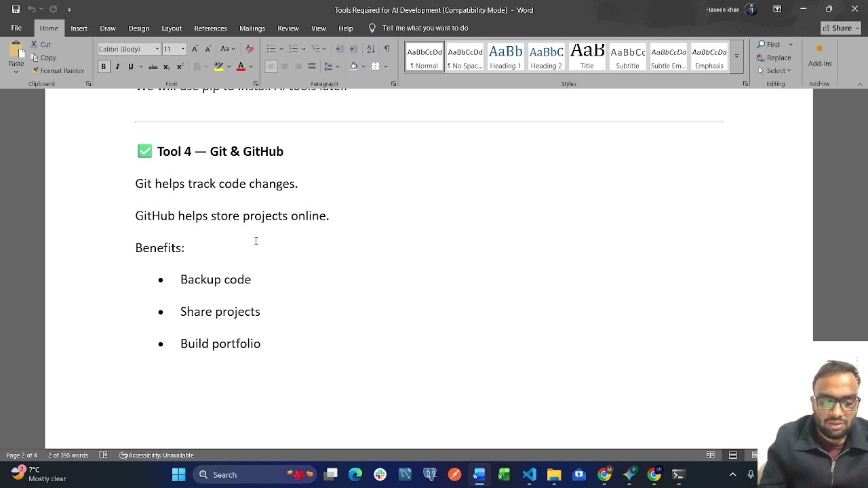Image resolution: width=868 pixels, height=488 pixels.
Task: Click Replace in Editing group
Action: [x=774, y=58]
